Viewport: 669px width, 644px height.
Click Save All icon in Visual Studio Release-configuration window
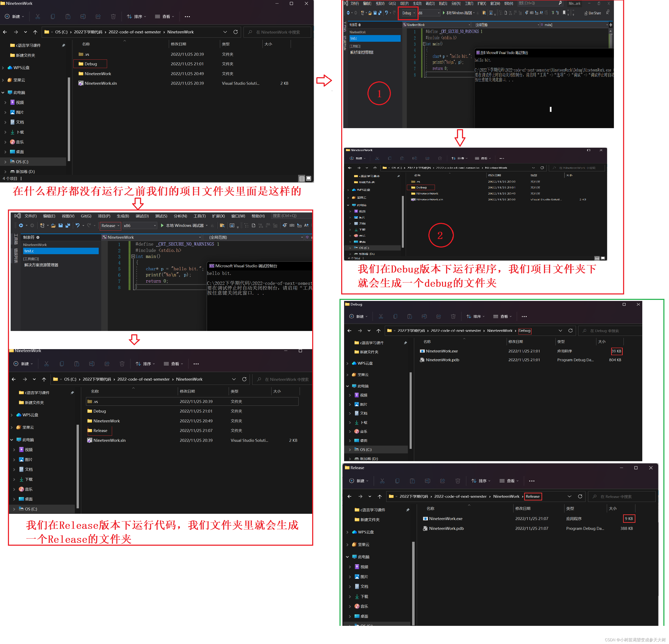[x=68, y=226]
